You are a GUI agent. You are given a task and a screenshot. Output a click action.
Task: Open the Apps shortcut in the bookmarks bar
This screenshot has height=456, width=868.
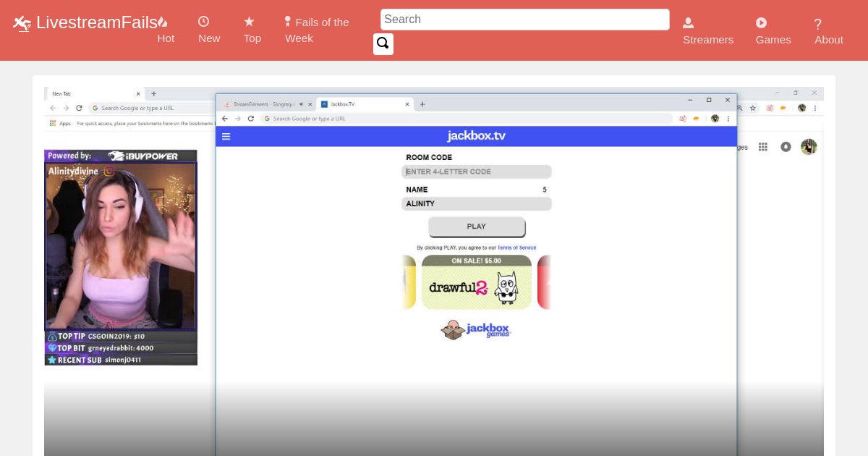tap(60, 123)
